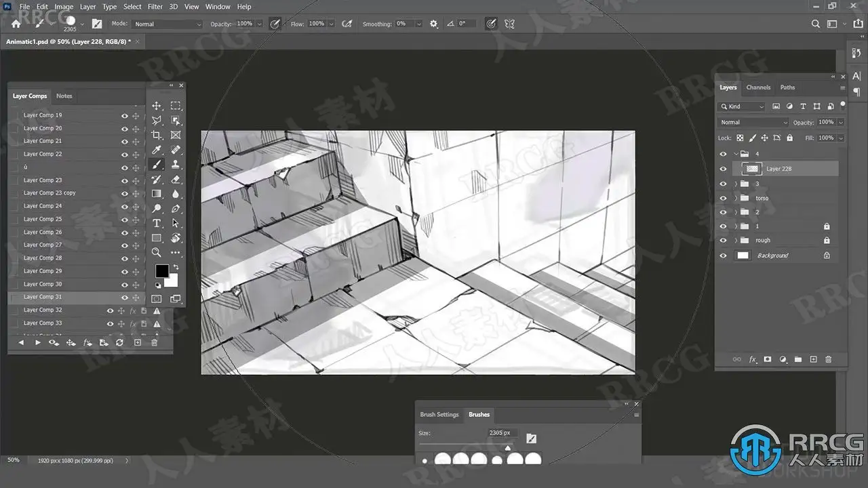Viewport: 868px width, 488px height.
Task: Select the Blur tool
Action: click(x=176, y=194)
